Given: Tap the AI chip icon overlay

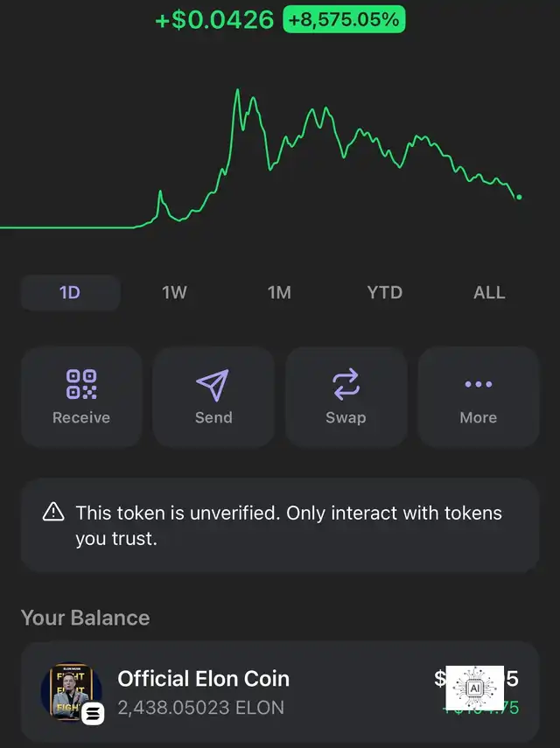Looking at the screenshot, I should [x=474, y=688].
